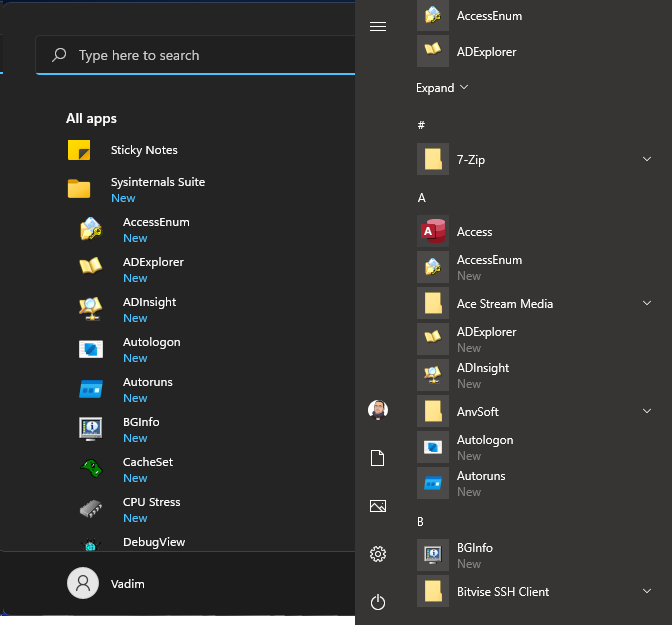Click the BGInfo label in left list
672x625 pixels.
pyautogui.click(x=141, y=422)
